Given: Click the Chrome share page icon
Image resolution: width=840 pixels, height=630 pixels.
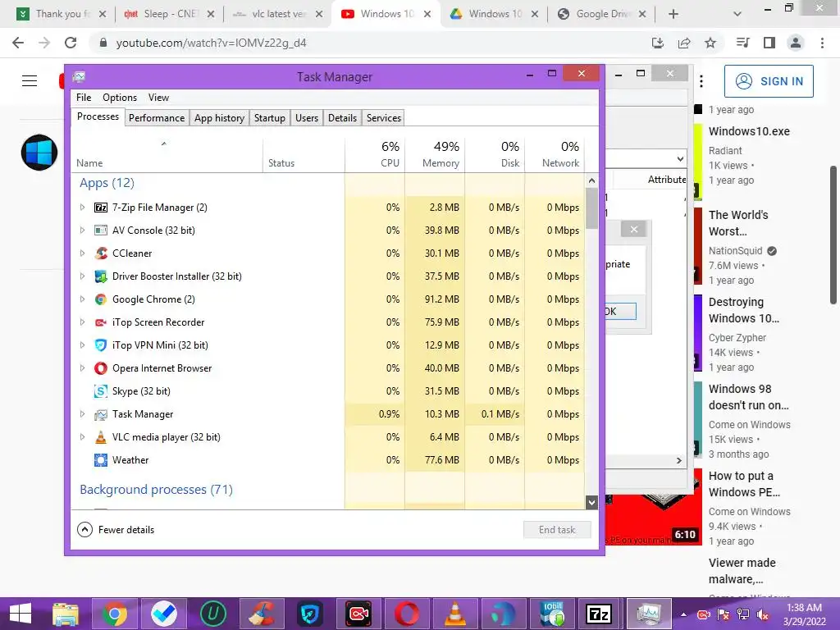Looking at the screenshot, I should (684, 43).
